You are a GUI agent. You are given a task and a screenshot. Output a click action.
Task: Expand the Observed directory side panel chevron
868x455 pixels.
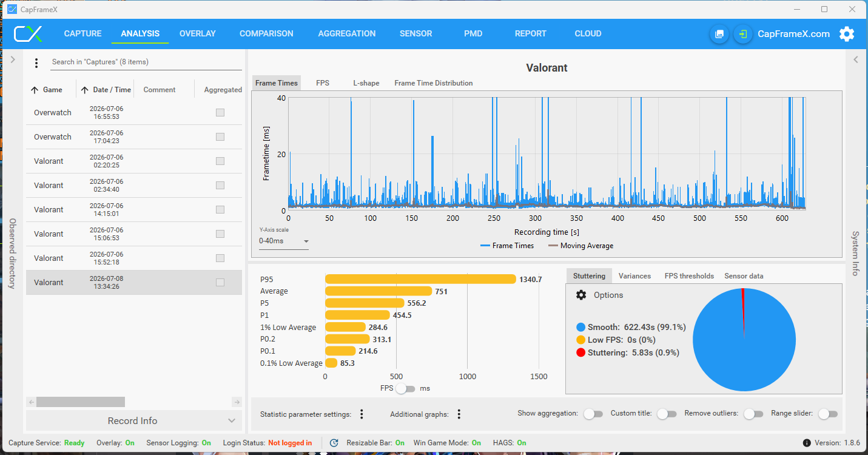coord(13,59)
